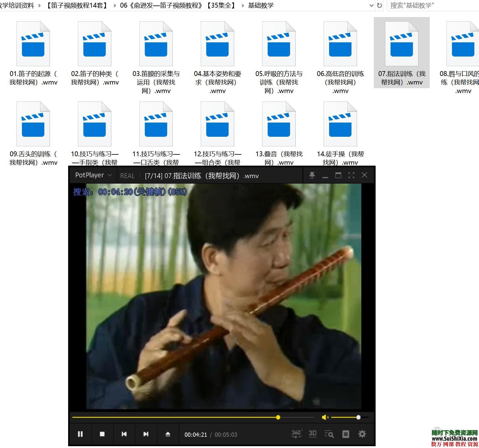This screenshot has width=479, height=448.
Task: Expand the address bar history dropdown
Action: pyautogui.click(x=371, y=5)
